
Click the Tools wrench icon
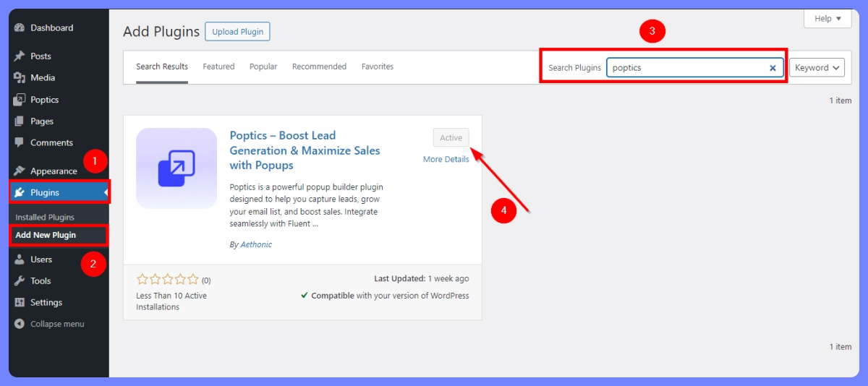[20, 281]
